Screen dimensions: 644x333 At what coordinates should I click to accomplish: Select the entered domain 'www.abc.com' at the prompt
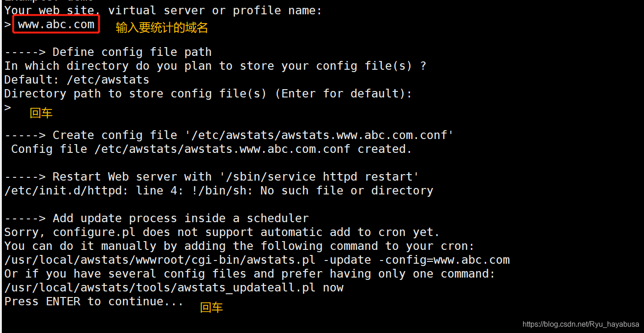coord(56,24)
